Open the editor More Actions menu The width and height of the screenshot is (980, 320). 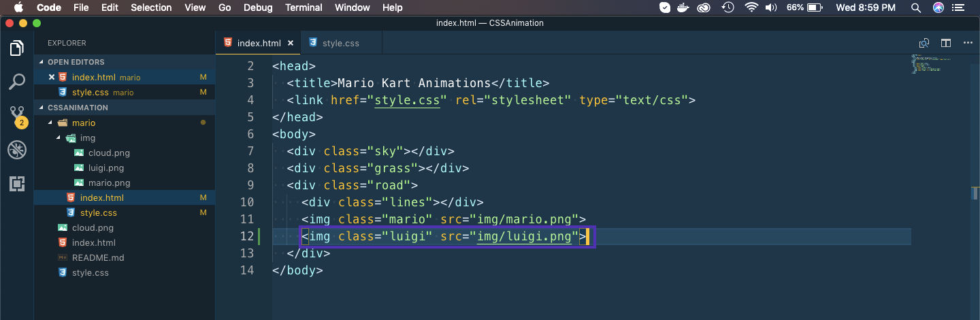pyautogui.click(x=968, y=43)
